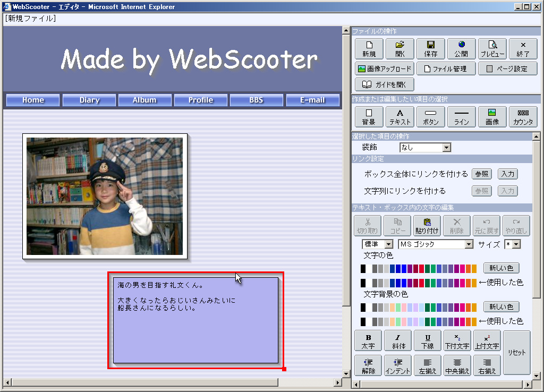Redo with やり直し
This screenshot has height=392, width=544.
516,226
